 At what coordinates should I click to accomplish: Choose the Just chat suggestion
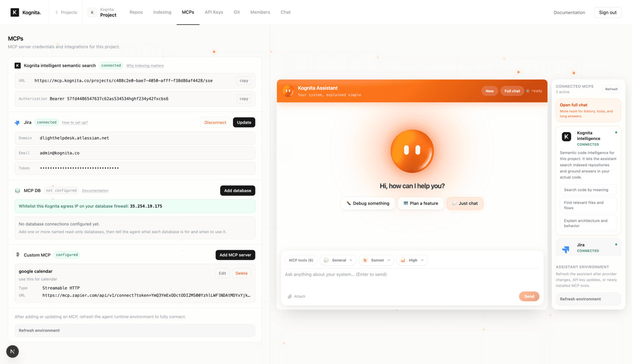pos(465,203)
